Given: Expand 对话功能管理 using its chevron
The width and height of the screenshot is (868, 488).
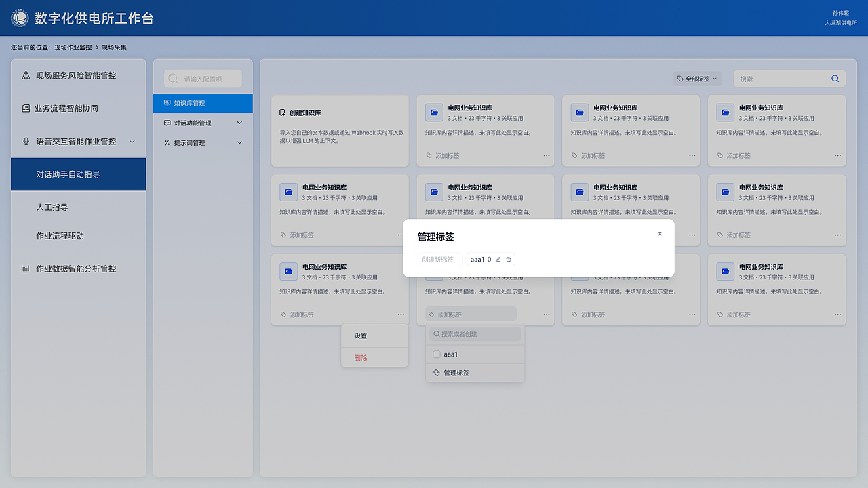Looking at the screenshot, I should [239, 123].
